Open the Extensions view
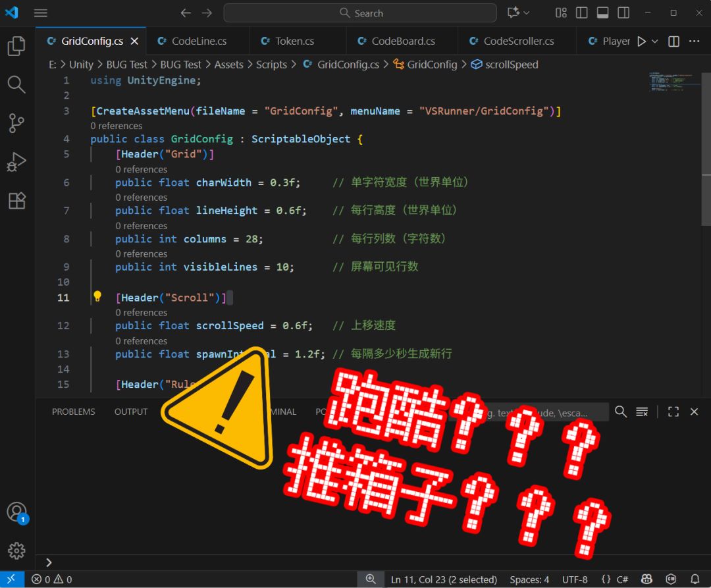Viewport: 711px width, 588px height. 16,200
